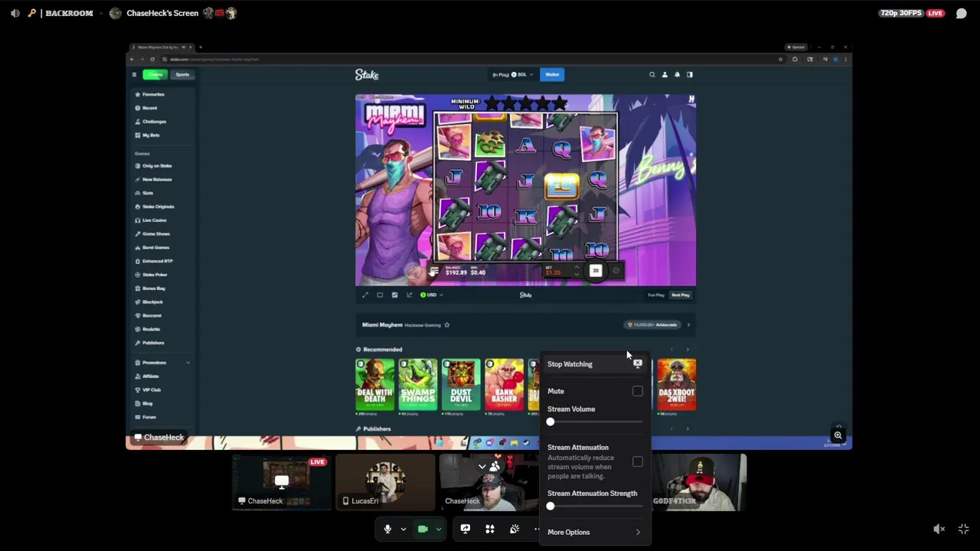Image resolution: width=980 pixels, height=551 pixels.
Task: Unmute the stream speaker at bottom right
Action: (x=939, y=529)
